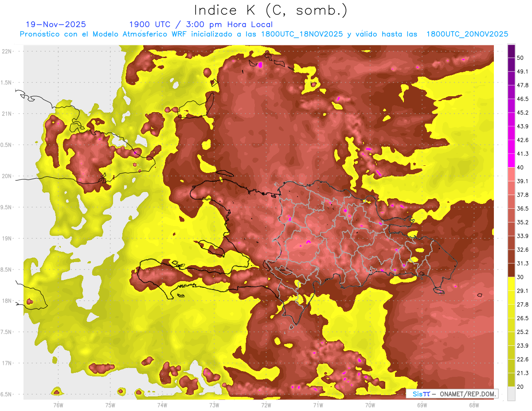Click the legend value '37.8'
Viewport: 532px width, 411px height.
click(522, 195)
